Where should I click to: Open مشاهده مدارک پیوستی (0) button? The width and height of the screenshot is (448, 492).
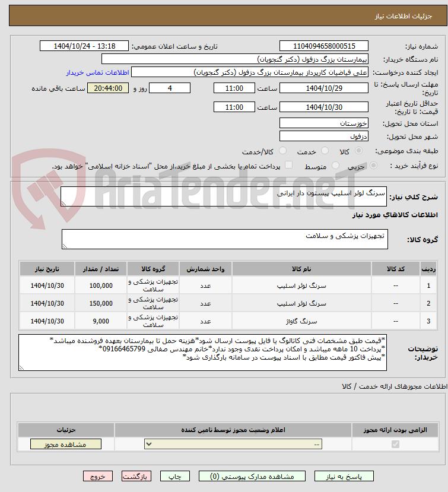pos(252,477)
